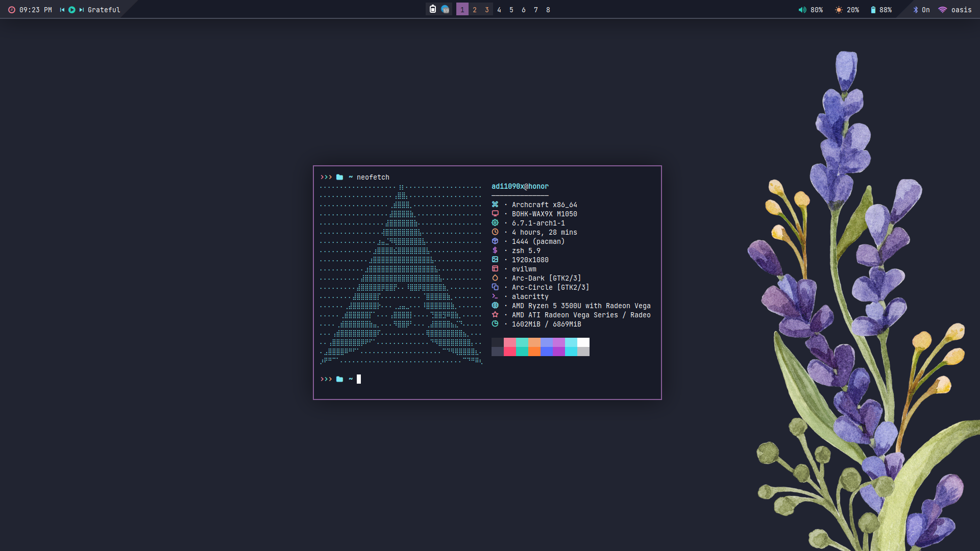Click the brightness sun icon
The height and width of the screenshot is (551, 980).
click(x=839, y=10)
